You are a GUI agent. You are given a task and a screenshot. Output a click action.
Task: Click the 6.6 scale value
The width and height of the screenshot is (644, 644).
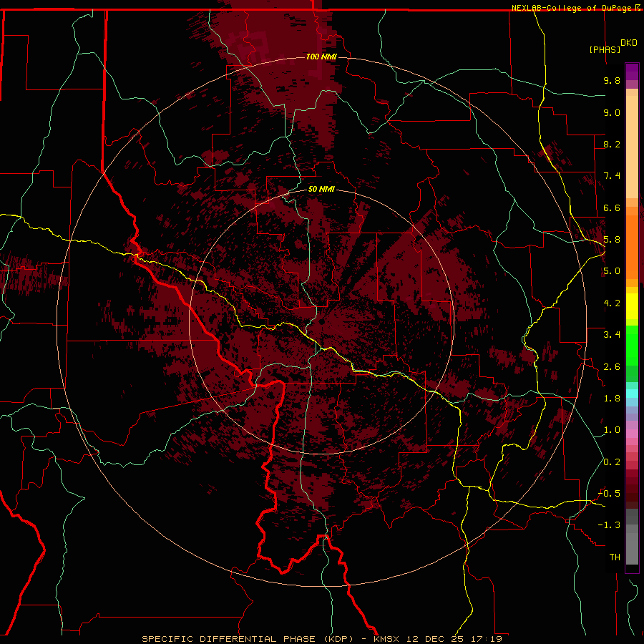612,208
